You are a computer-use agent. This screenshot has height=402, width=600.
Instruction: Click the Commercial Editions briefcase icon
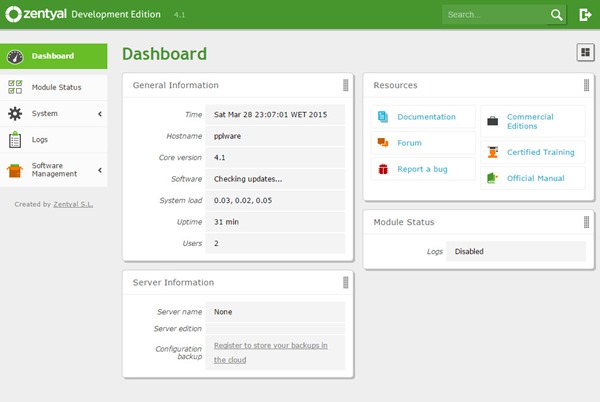pos(492,121)
